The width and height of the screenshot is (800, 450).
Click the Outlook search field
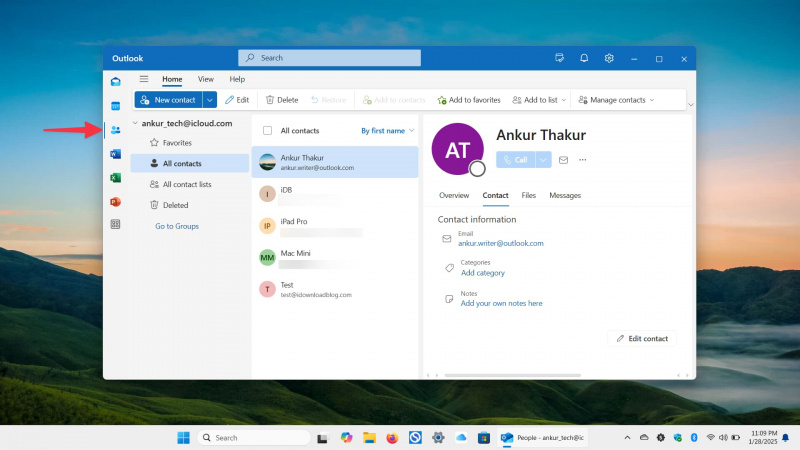[329, 58]
